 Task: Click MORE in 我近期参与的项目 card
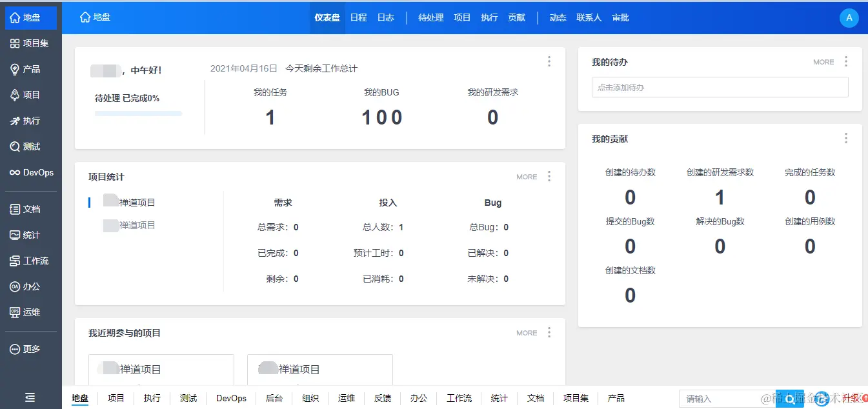coord(527,333)
